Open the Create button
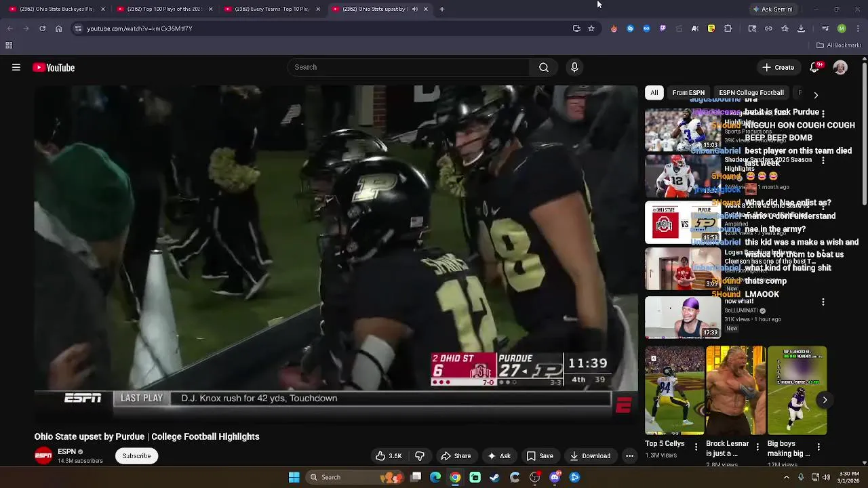The image size is (868, 488). pyautogui.click(x=778, y=67)
